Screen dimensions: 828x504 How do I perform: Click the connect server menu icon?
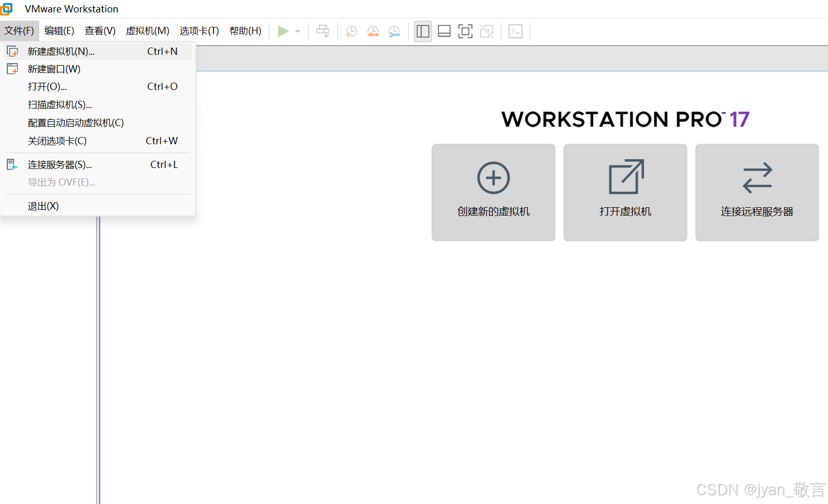[x=12, y=164]
